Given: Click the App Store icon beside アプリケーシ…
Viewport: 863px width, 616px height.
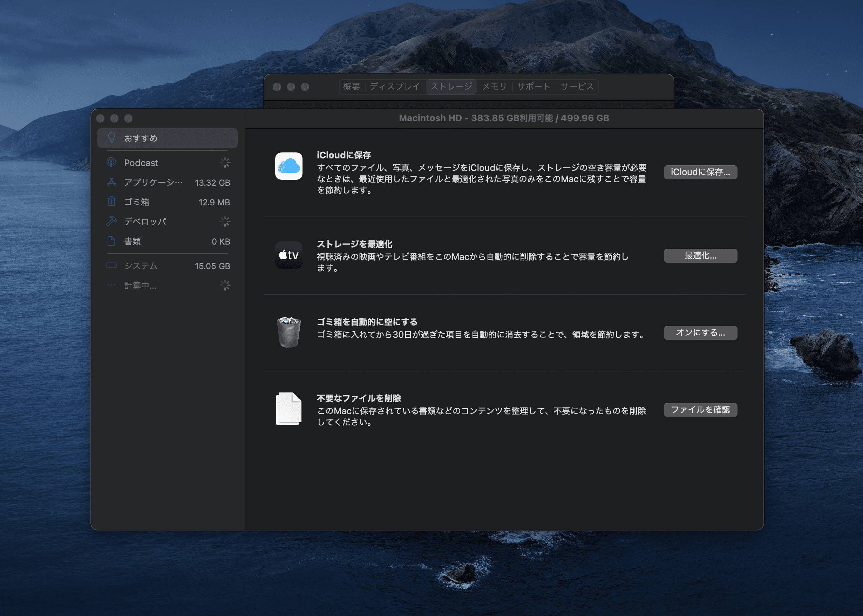Looking at the screenshot, I should point(111,183).
